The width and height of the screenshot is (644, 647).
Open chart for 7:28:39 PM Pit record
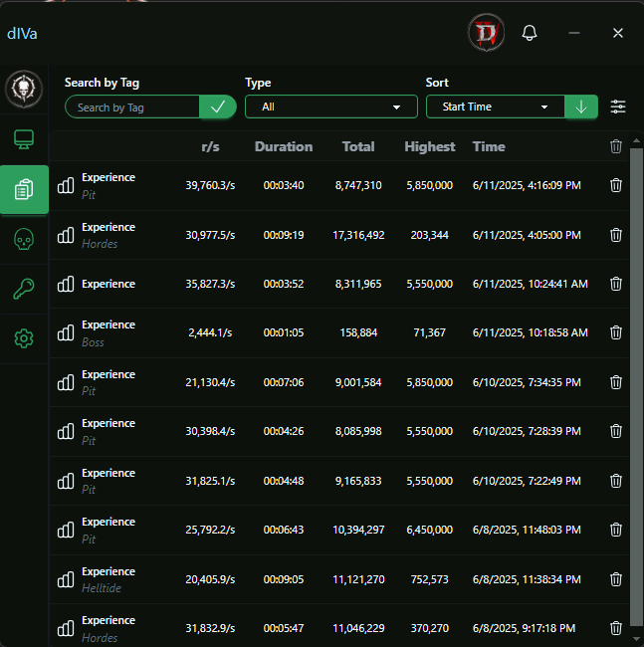(66, 432)
